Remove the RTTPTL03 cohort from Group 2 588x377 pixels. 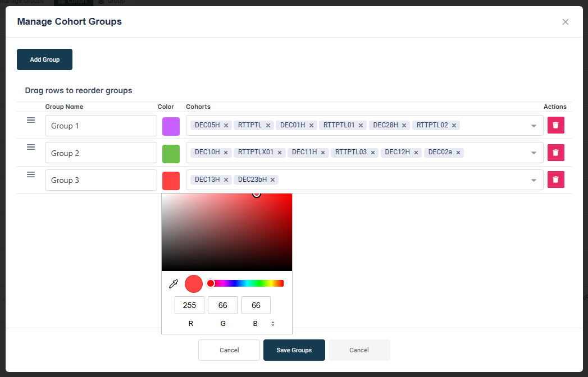[372, 152]
